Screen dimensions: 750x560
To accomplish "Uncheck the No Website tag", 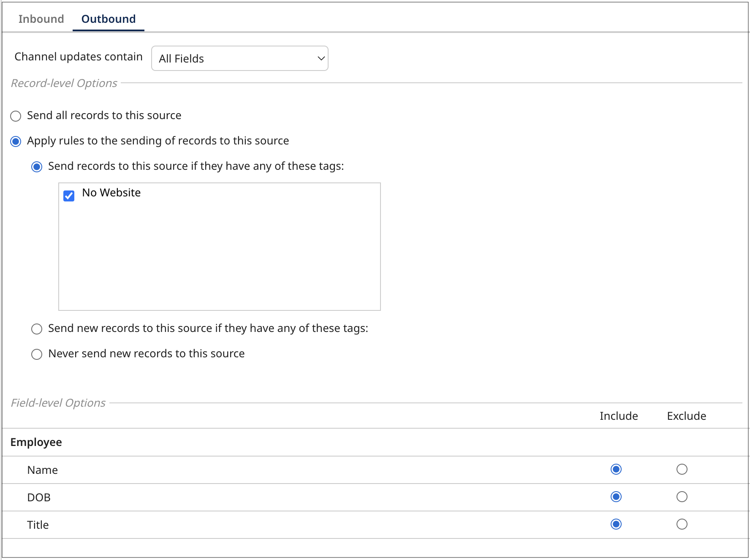I will 69,196.
